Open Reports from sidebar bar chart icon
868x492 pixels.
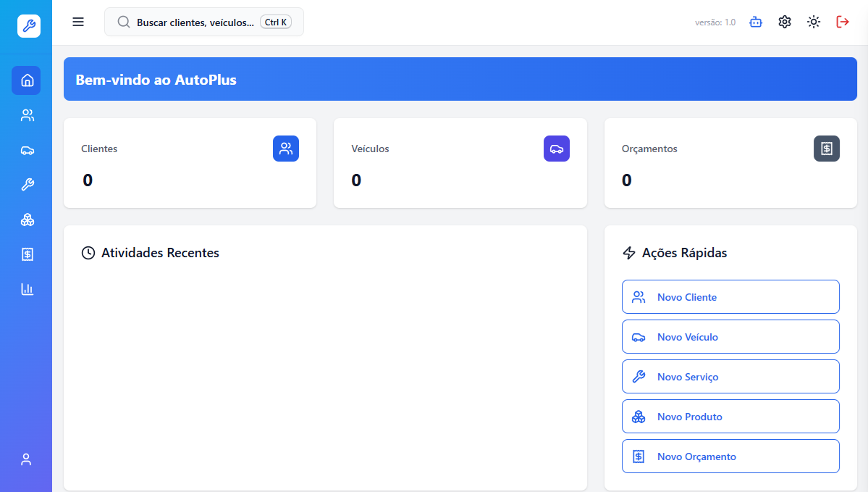[28, 289]
